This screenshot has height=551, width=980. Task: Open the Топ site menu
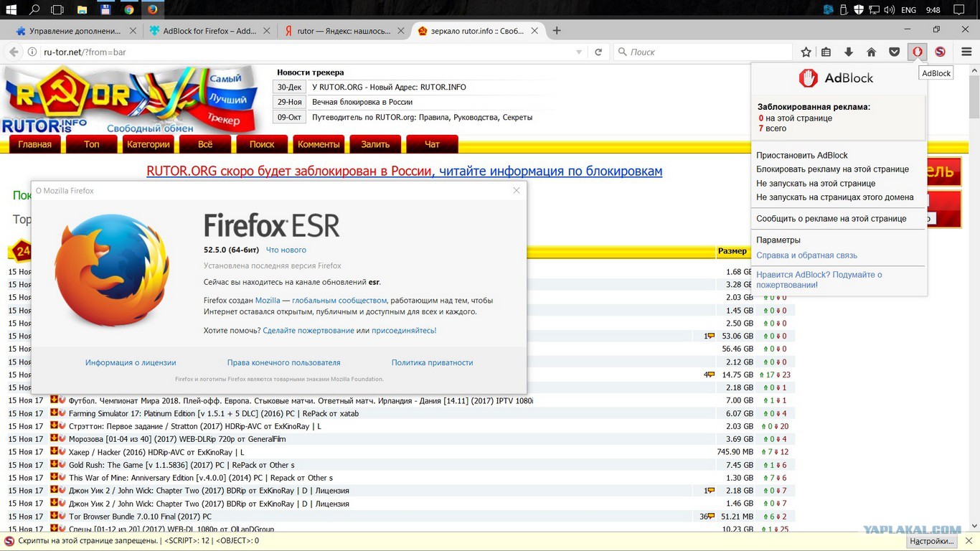92,144
